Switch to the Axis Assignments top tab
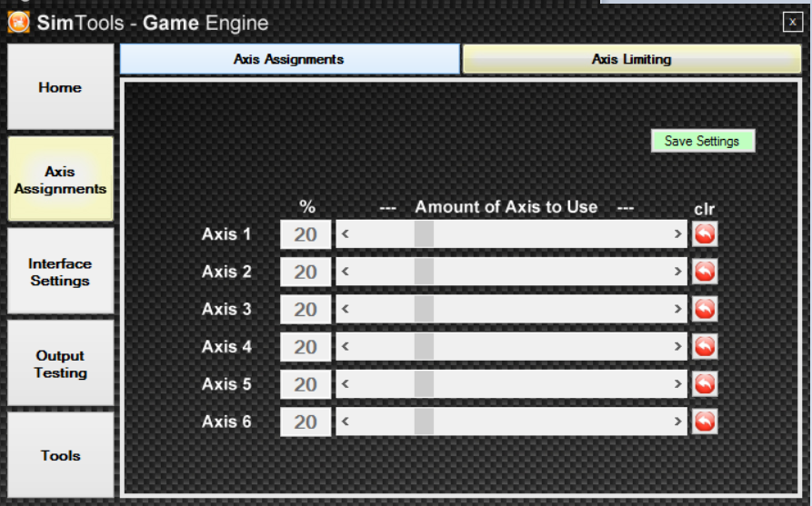Screen dimensions: 812x506 [x=289, y=59]
